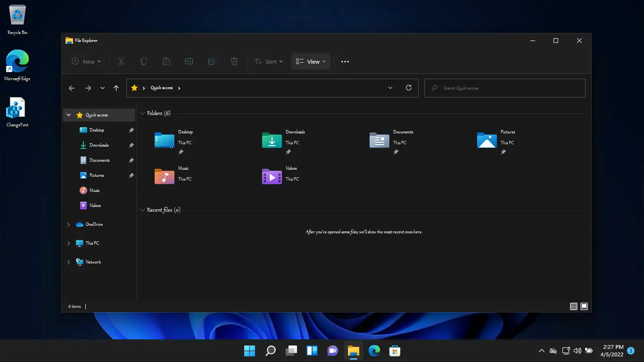Click Quick access in the address path
The image size is (644, 362).
[x=162, y=88]
